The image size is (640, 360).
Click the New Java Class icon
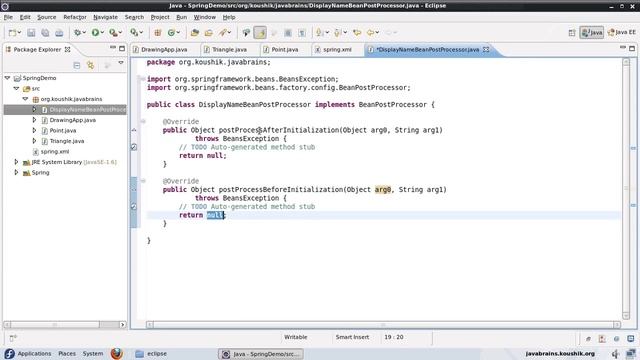click(x=171, y=33)
